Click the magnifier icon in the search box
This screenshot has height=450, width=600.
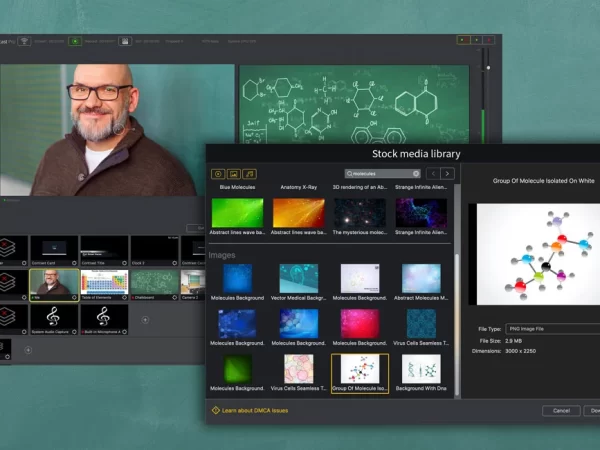click(349, 174)
